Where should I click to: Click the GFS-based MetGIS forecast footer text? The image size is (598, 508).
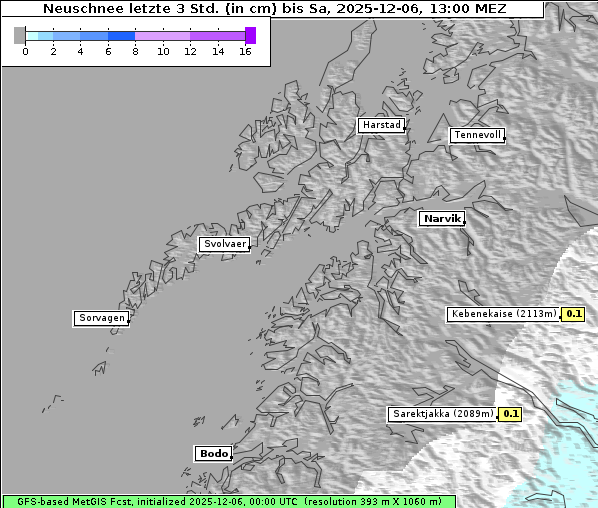tap(229, 502)
